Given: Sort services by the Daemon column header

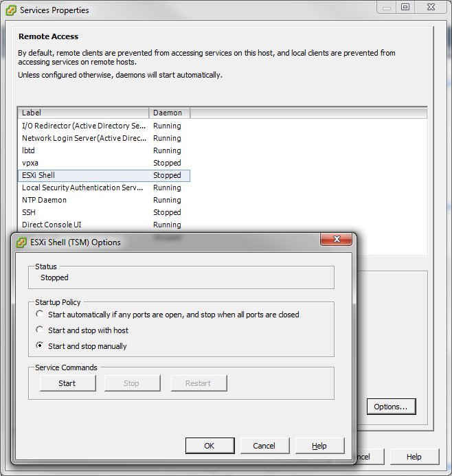Looking at the screenshot, I should 170,113.
